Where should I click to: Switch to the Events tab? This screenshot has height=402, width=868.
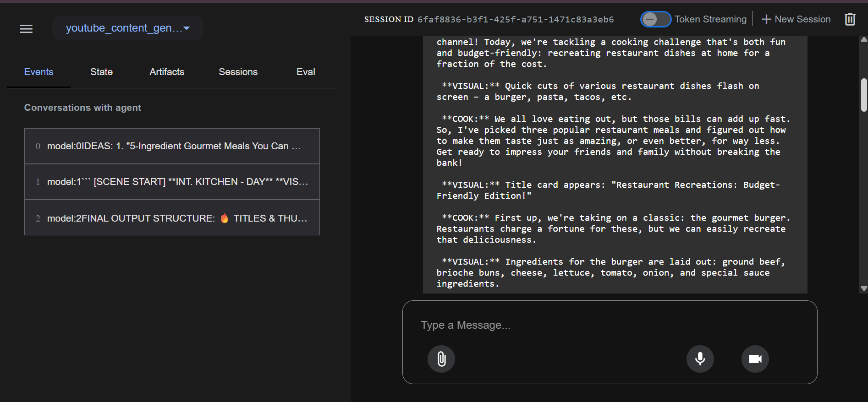(x=38, y=72)
